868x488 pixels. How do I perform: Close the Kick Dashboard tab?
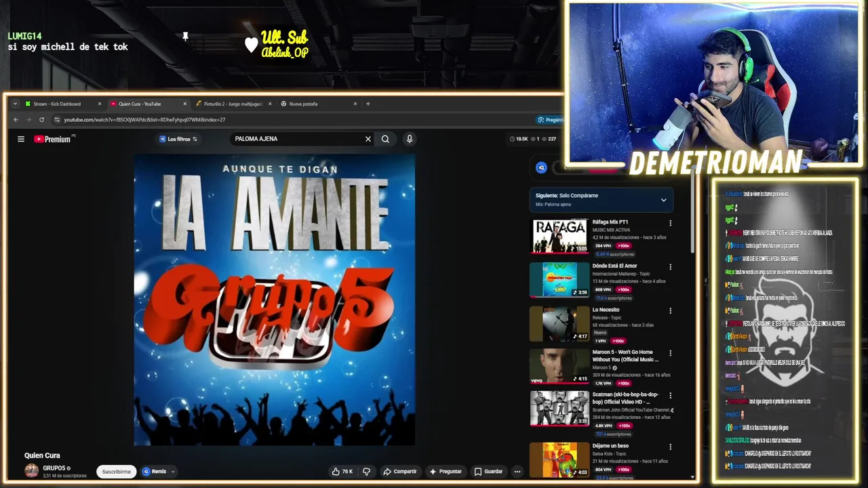[x=100, y=104]
